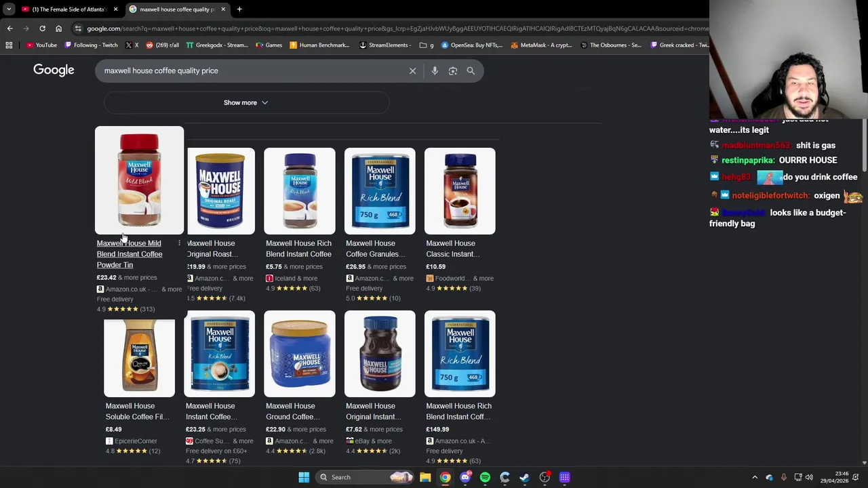The height and width of the screenshot is (488, 868).
Task: Open Discord from the taskbar
Action: tap(465, 477)
